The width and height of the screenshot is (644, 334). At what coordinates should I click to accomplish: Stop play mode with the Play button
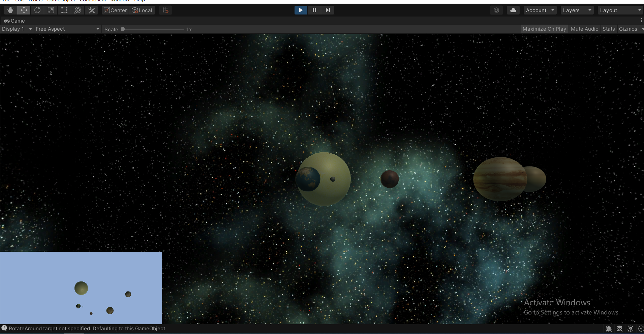(301, 10)
